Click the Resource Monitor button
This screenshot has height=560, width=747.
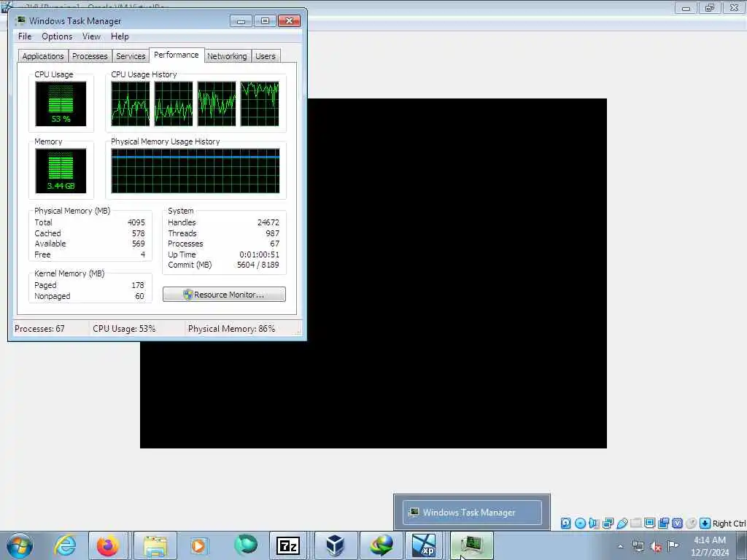tap(224, 295)
